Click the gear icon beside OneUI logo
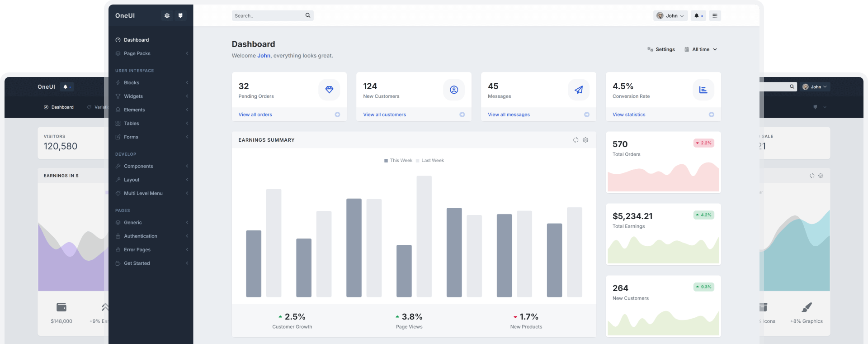 click(167, 16)
